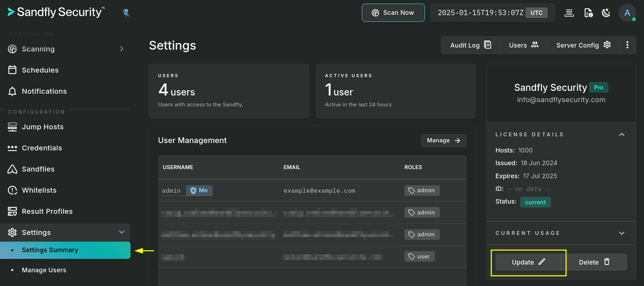Click the Users people icon in tab
This screenshot has width=644, height=286.
[x=535, y=44]
